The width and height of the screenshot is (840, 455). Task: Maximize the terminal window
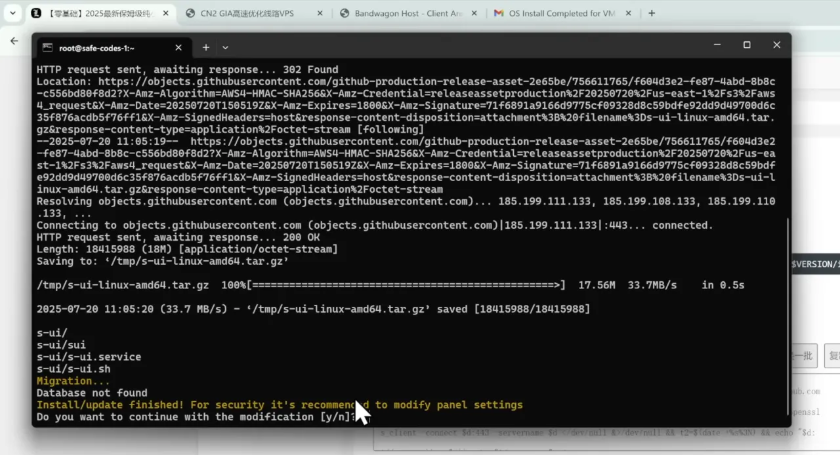[747, 45]
